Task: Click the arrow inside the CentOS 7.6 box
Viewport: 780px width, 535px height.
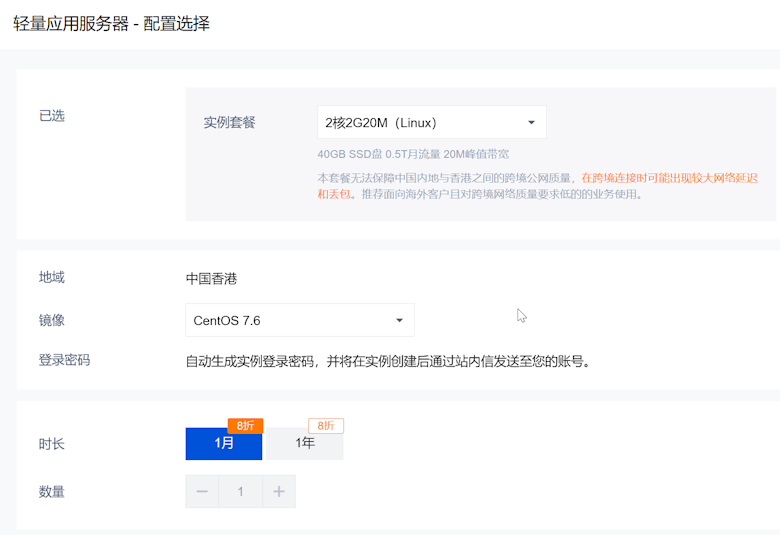Action: [x=399, y=321]
